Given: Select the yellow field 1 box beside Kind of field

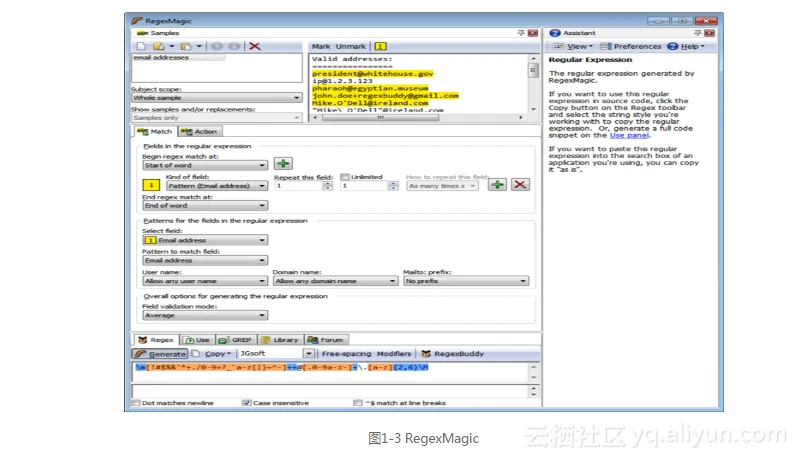Looking at the screenshot, I should coord(151,185).
